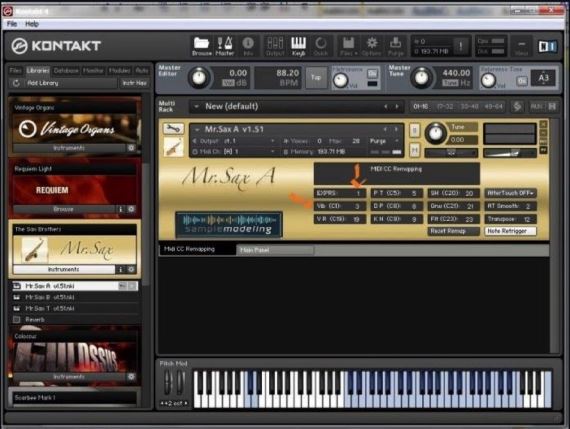570x429 pixels.
Task: Click the Reset Remap button
Action: [x=453, y=231]
